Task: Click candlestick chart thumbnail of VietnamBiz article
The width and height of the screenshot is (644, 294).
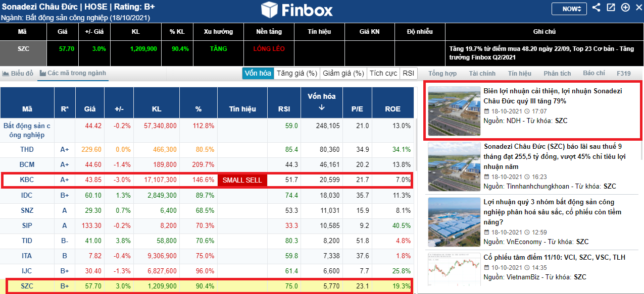Action: (454, 270)
